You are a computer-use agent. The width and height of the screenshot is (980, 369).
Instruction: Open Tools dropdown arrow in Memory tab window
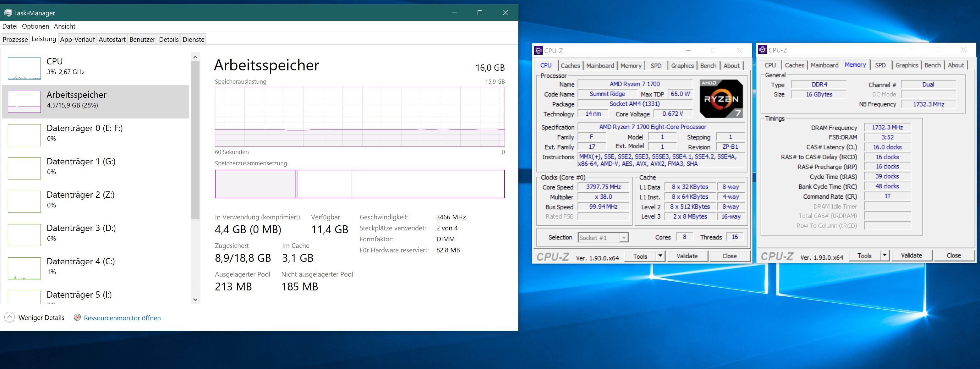tap(884, 255)
